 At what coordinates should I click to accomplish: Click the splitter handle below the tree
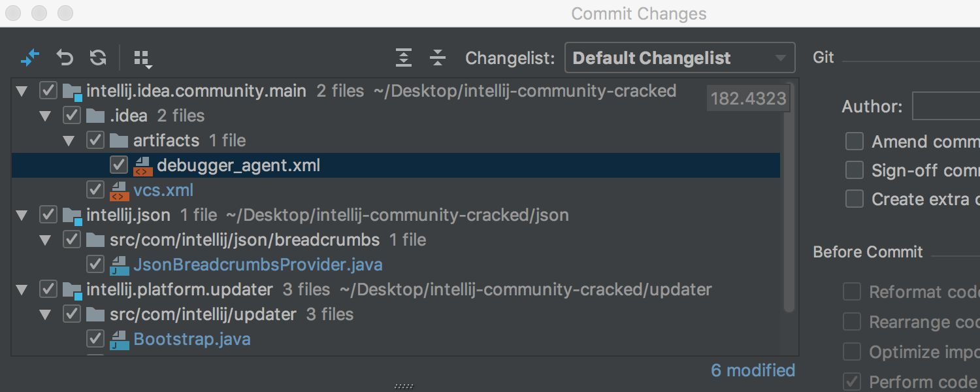click(404, 386)
